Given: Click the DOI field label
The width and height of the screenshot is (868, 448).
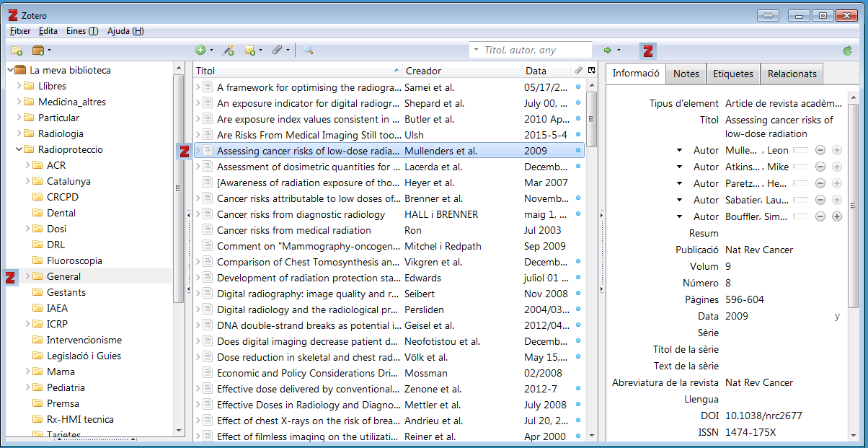Looking at the screenshot, I should (709, 416).
